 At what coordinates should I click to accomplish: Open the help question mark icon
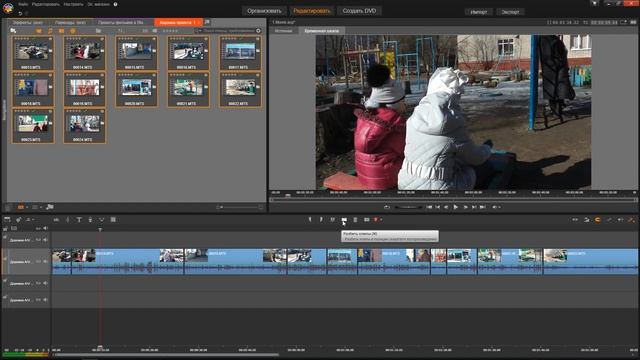pos(116,4)
